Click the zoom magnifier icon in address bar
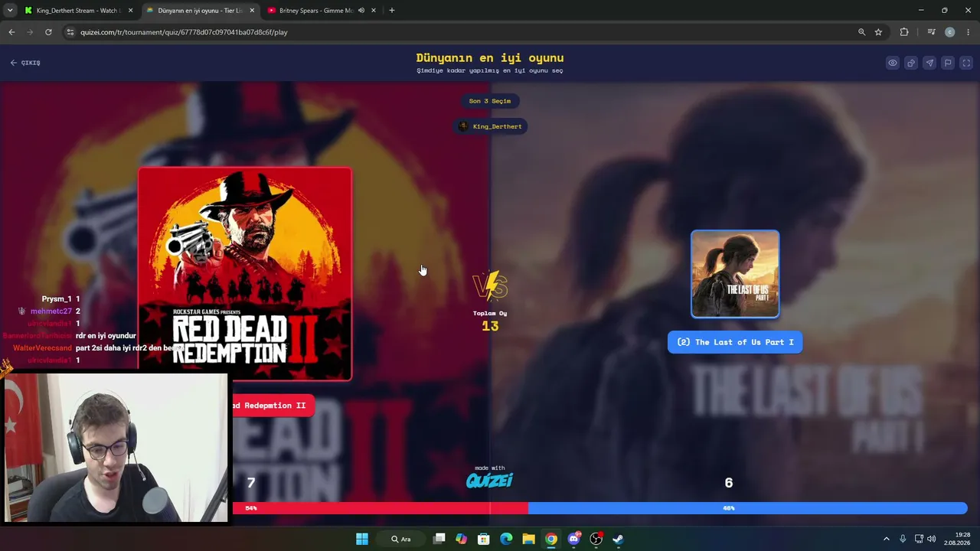This screenshot has width=980, height=551. point(861,32)
